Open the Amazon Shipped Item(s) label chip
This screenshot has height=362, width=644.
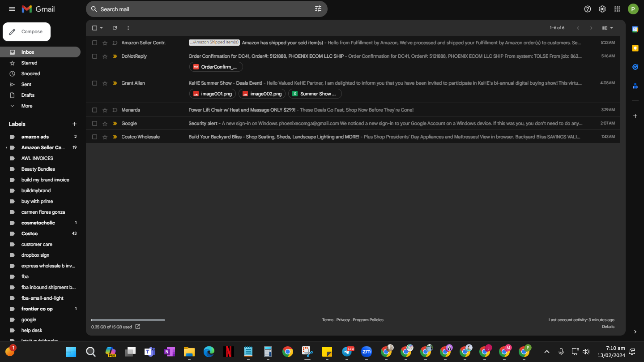pos(214,43)
